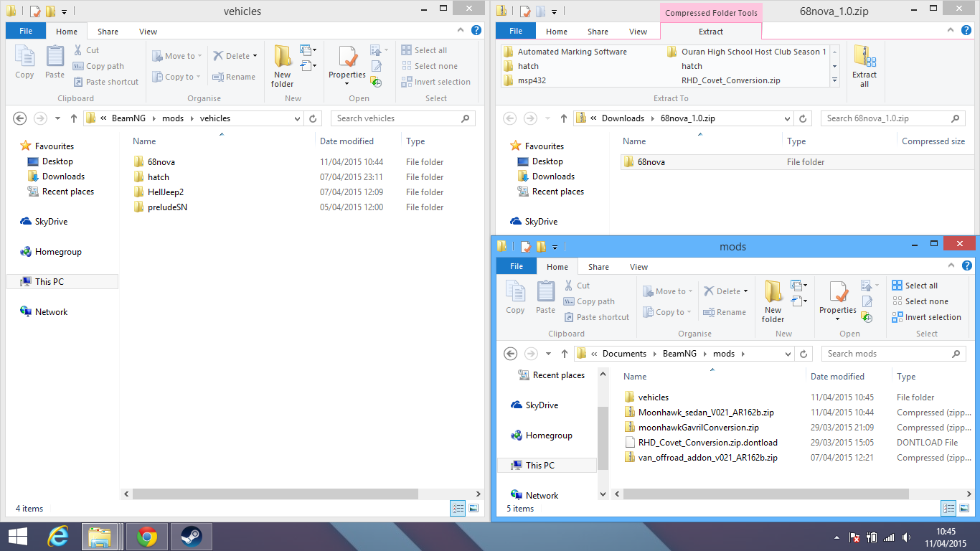
Task: Open recent locations dropdown in zip window
Action: click(549, 118)
